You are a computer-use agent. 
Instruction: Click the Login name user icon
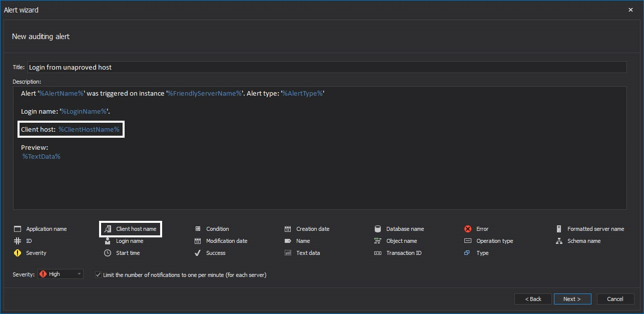tap(108, 241)
